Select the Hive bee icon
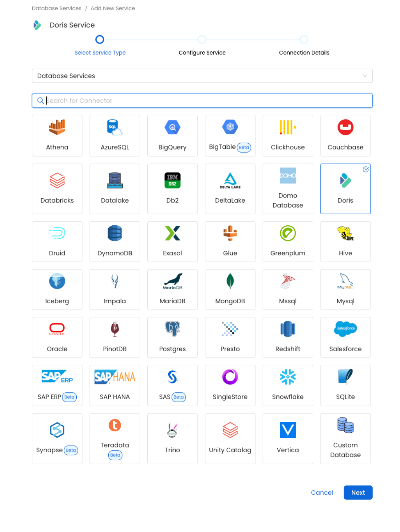400x532 pixels. click(x=345, y=233)
